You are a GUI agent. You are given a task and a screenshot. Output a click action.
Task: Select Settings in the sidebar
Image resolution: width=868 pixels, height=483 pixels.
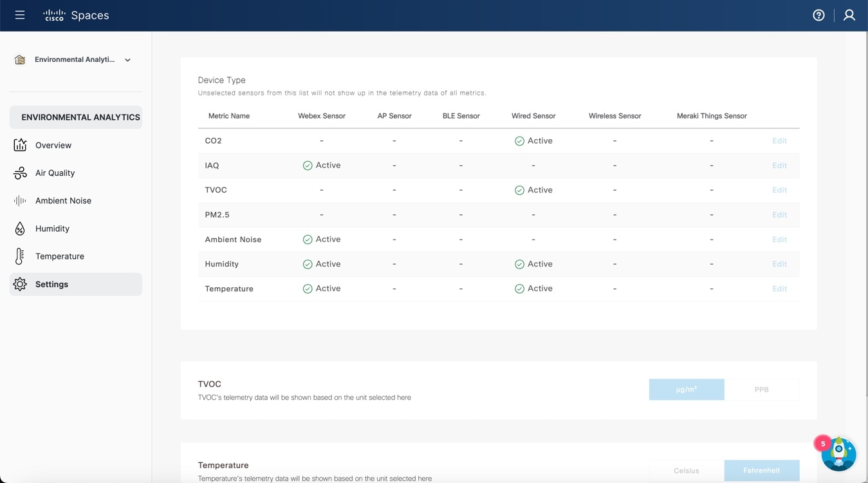(76, 284)
